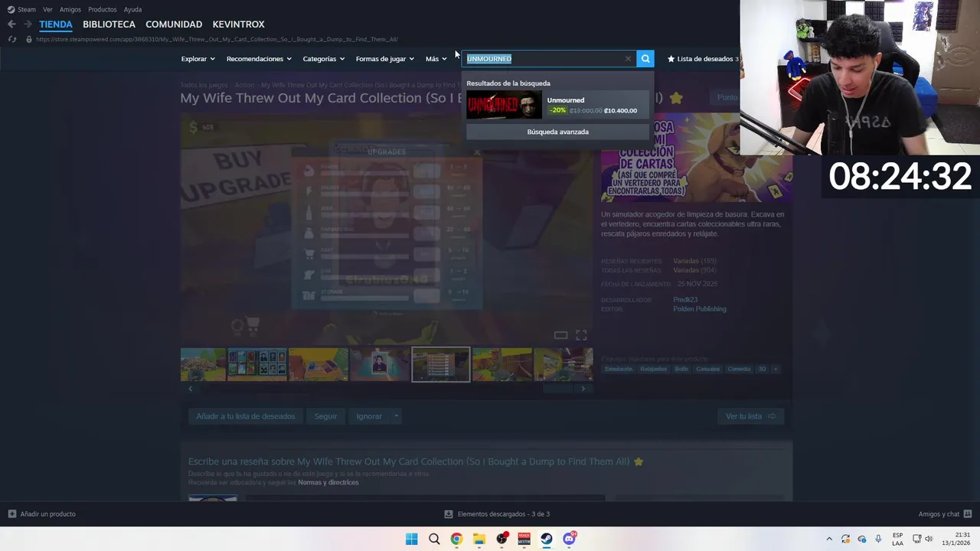The height and width of the screenshot is (551, 980).
Task: Open the Windows Start menu
Action: tap(411, 539)
